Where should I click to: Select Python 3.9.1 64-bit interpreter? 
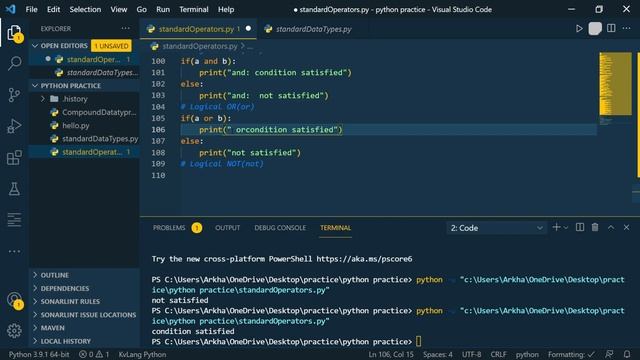[x=39, y=354]
